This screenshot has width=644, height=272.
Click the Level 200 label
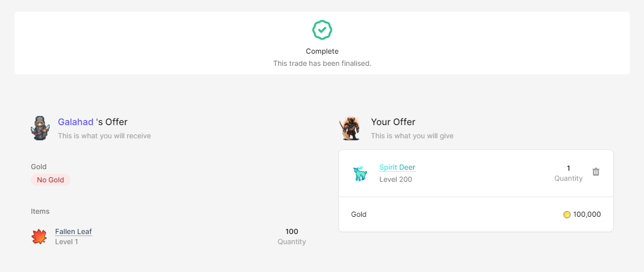[x=396, y=179]
